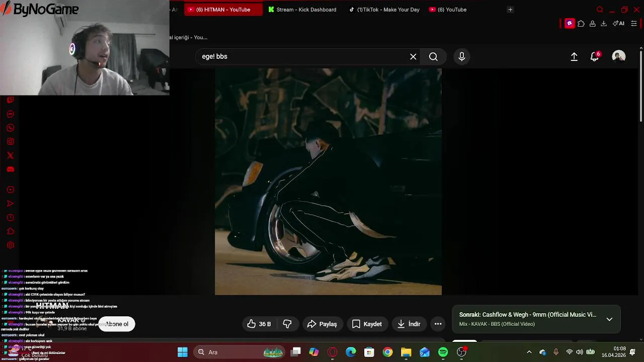644x362 pixels.
Task: Open browser easy setup sliders icon
Action: pyautogui.click(x=634, y=23)
